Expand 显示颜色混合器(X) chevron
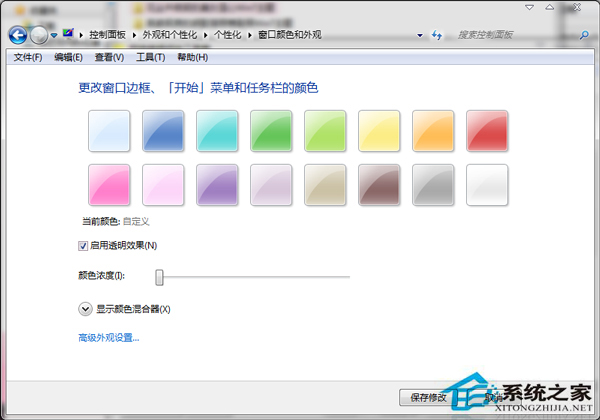 85,309
